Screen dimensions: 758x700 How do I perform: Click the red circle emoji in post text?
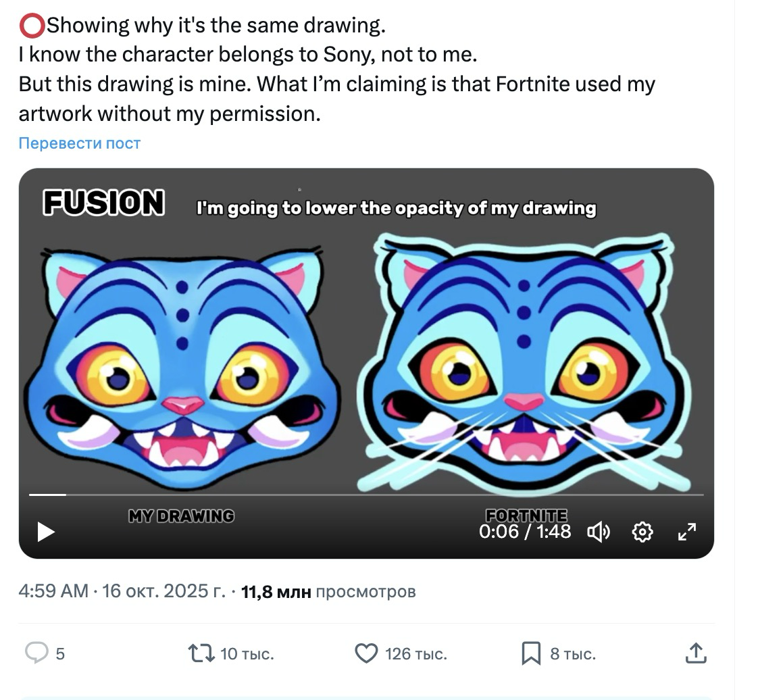(x=31, y=26)
